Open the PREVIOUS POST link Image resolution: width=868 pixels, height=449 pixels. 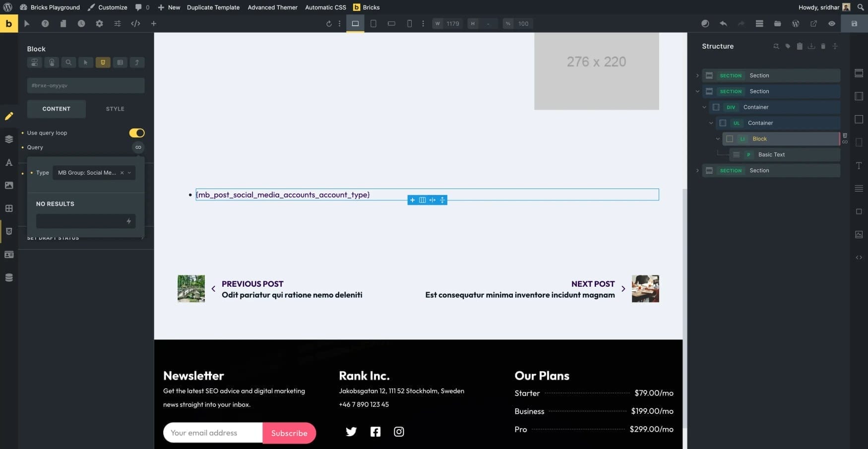point(252,284)
